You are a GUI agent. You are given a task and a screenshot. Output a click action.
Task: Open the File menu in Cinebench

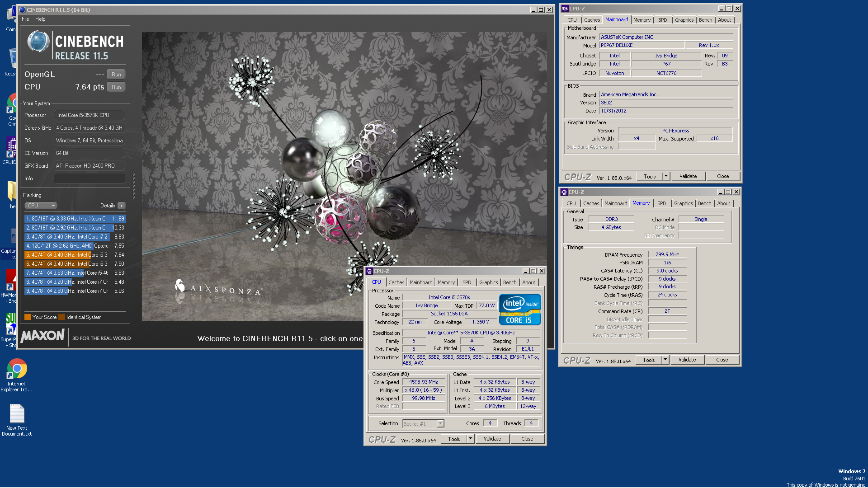coord(25,19)
